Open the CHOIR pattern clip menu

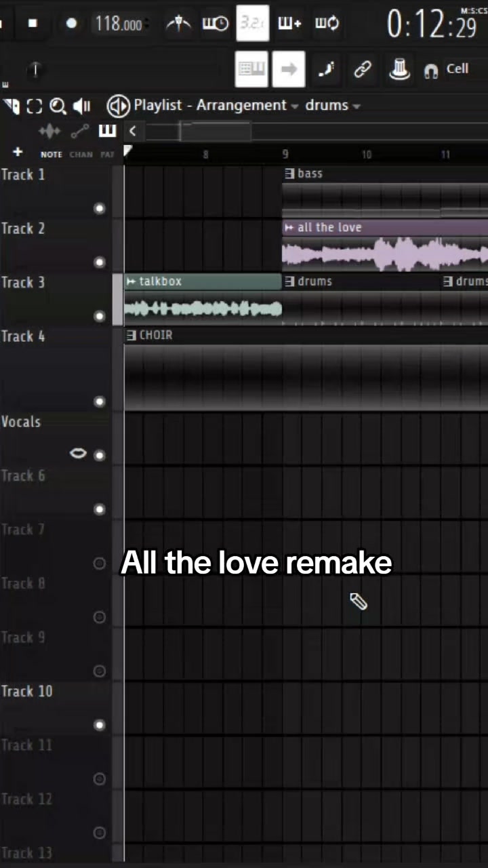(131, 335)
